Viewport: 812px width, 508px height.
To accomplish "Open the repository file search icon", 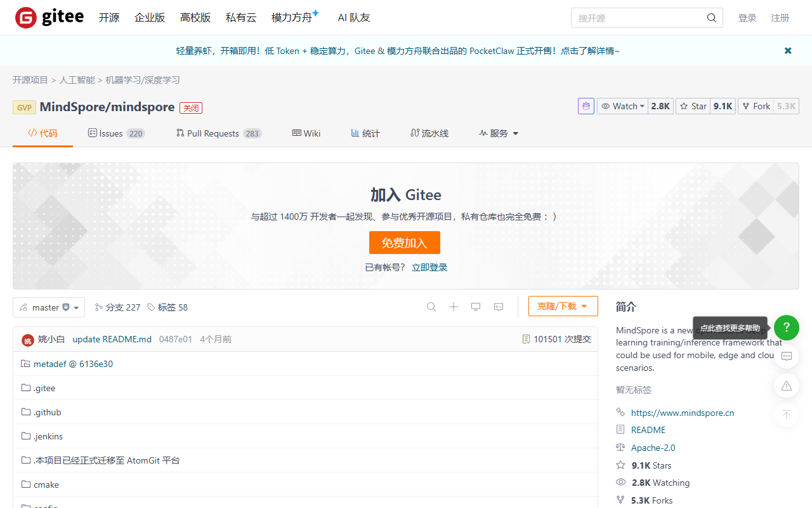I will point(431,307).
